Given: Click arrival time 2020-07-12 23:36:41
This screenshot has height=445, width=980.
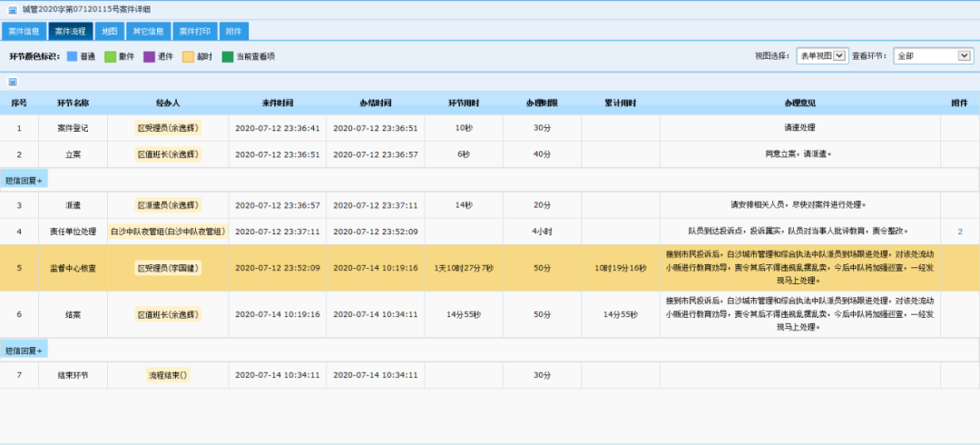Looking at the screenshot, I should (278, 128).
